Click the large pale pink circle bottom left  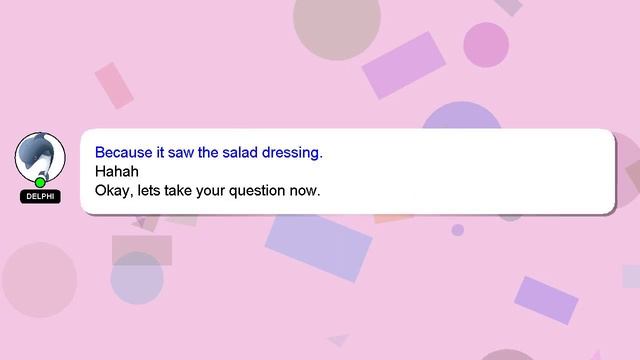(x=40, y=280)
